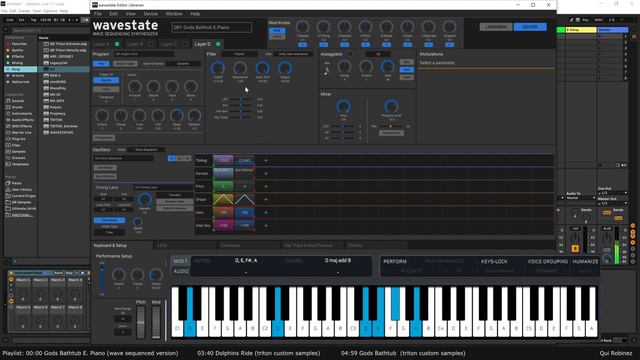The height and width of the screenshot is (360, 640).
Task: Add a step to the Shape lane
Action: (266, 200)
